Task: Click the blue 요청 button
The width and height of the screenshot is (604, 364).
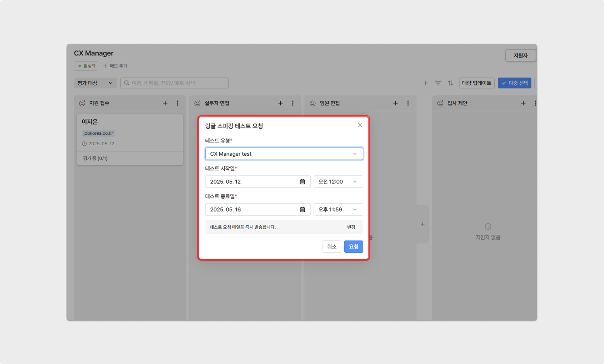Action: pyautogui.click(x=353, y=247)
